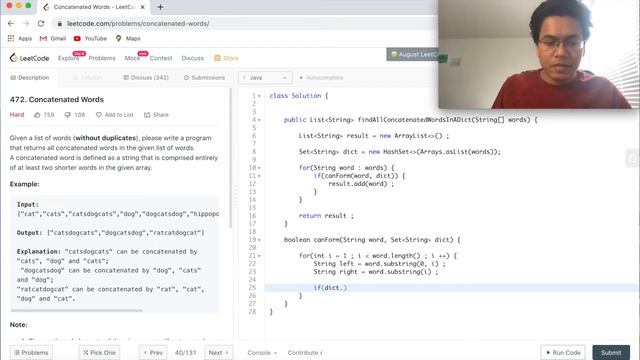The height and width of the screenshot is (360, 640).
Task: Collapse the code fold arrow on line 10
Action: coord(259,168)
